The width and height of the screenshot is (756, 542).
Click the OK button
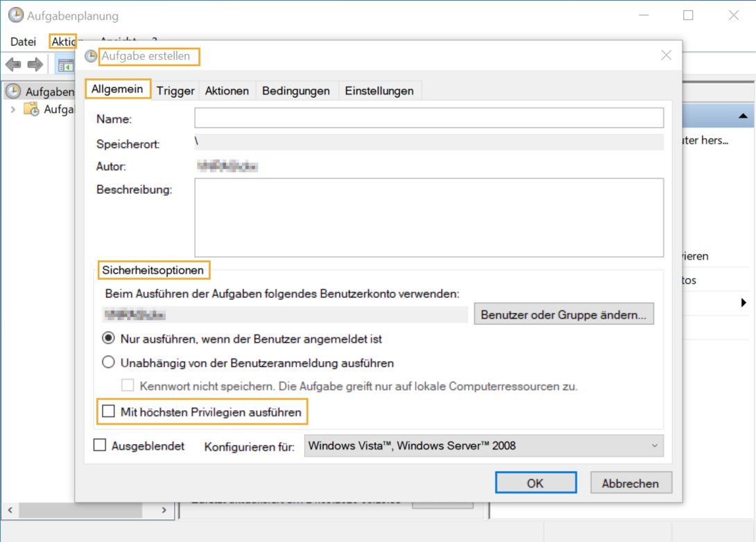click(x=535, y=482)
